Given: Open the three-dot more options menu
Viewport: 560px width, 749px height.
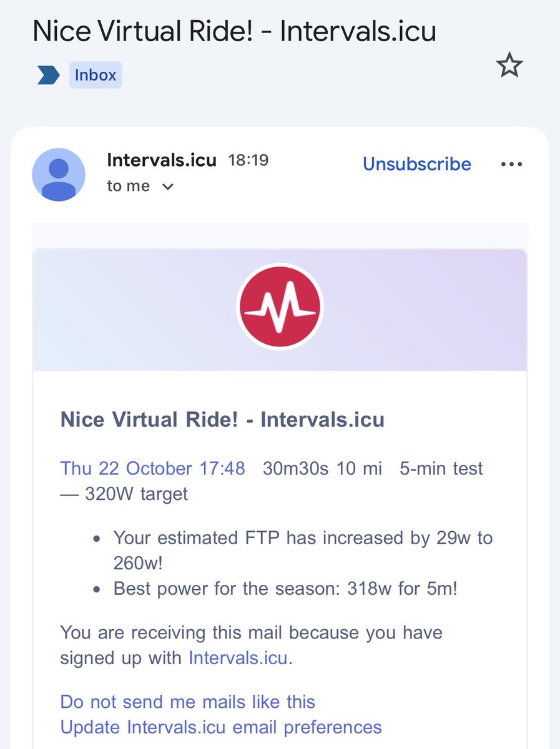Looking at the screenshot, I should click(x=511, y=164).
